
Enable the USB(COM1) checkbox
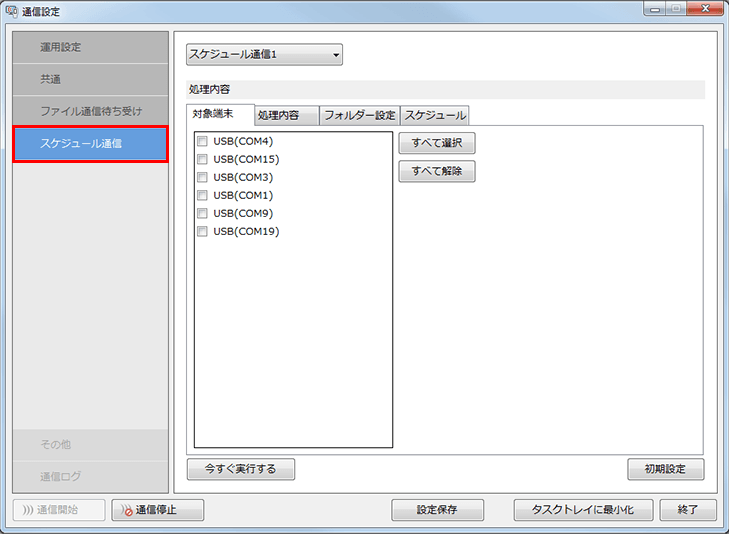[202, 196]
